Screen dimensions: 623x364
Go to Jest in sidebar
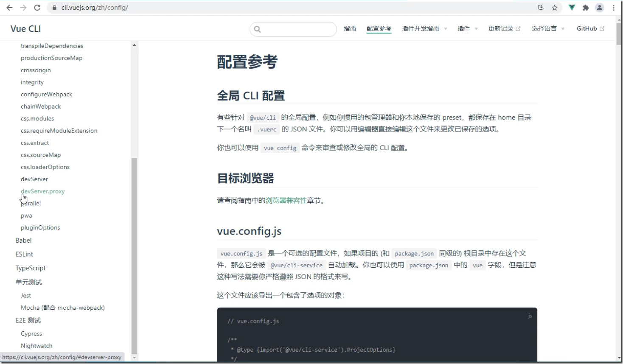click(x=26, y=295)
